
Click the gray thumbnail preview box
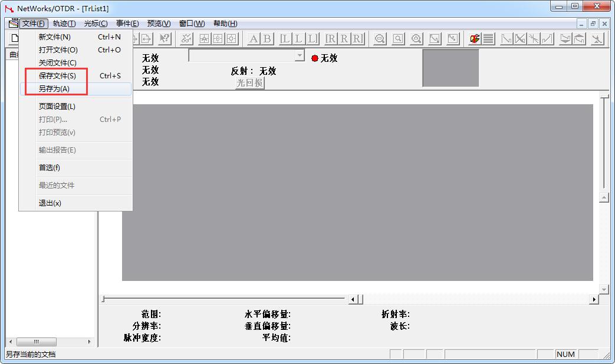[450, 68]
